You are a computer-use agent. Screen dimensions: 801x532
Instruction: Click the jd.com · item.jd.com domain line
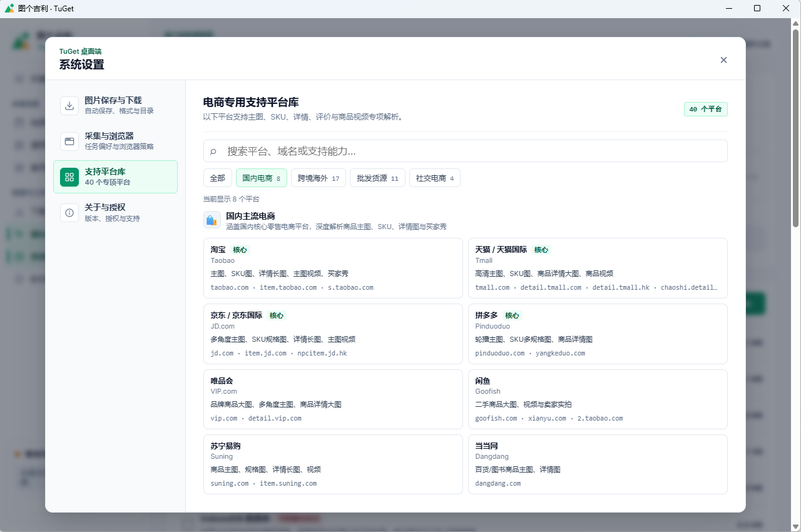pyautogui.click(x=278, y=354)
